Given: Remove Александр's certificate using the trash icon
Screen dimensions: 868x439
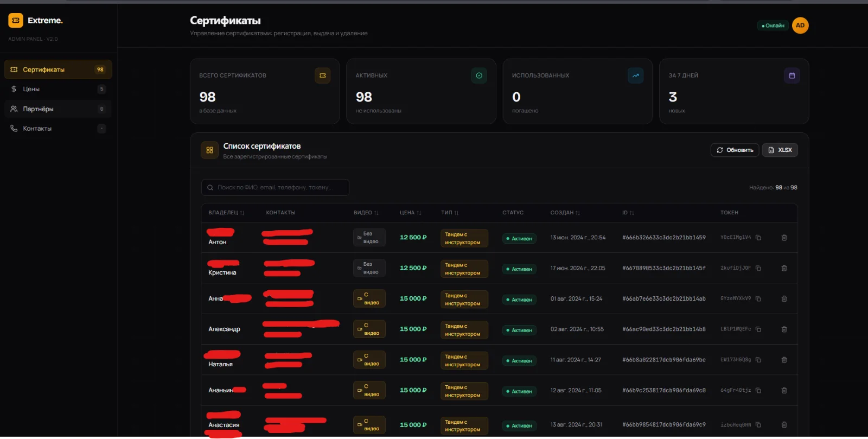Looking at the screenshot, I should click(x=784, y=329).
